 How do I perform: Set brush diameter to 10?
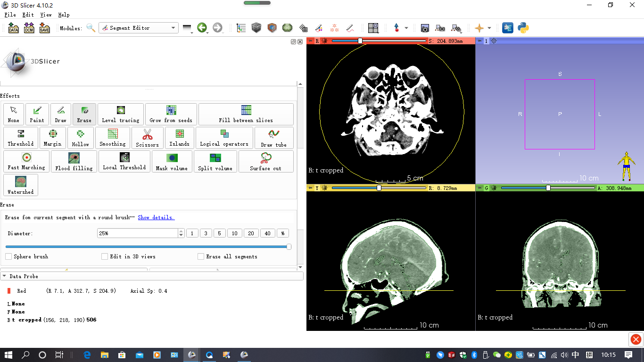234,233
